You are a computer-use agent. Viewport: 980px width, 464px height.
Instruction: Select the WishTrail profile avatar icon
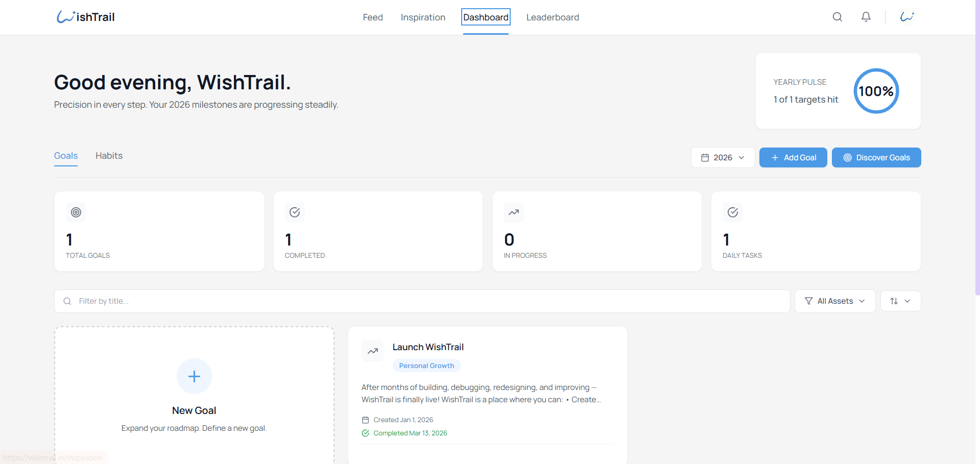(906, 16)
